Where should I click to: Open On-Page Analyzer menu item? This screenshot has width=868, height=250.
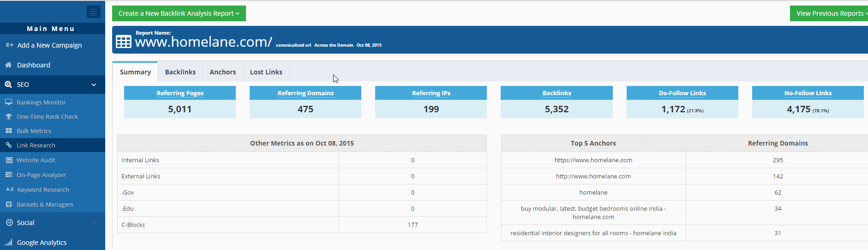click(41, 175)
